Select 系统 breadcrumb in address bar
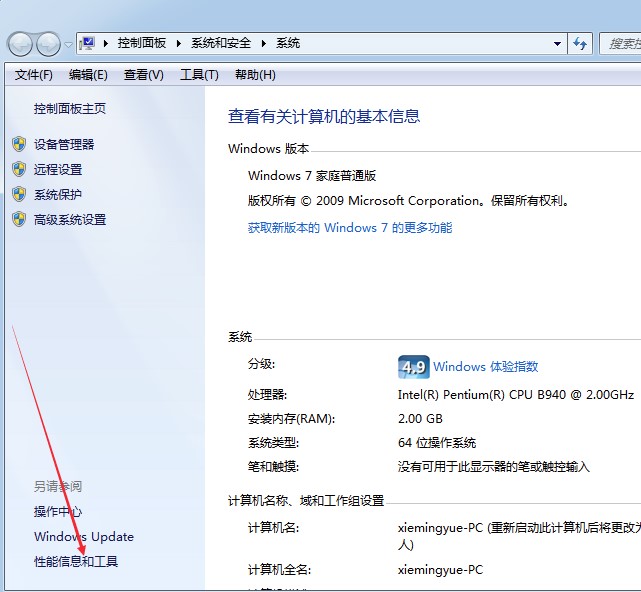641x592 pixels. click(x=288, y=43)
